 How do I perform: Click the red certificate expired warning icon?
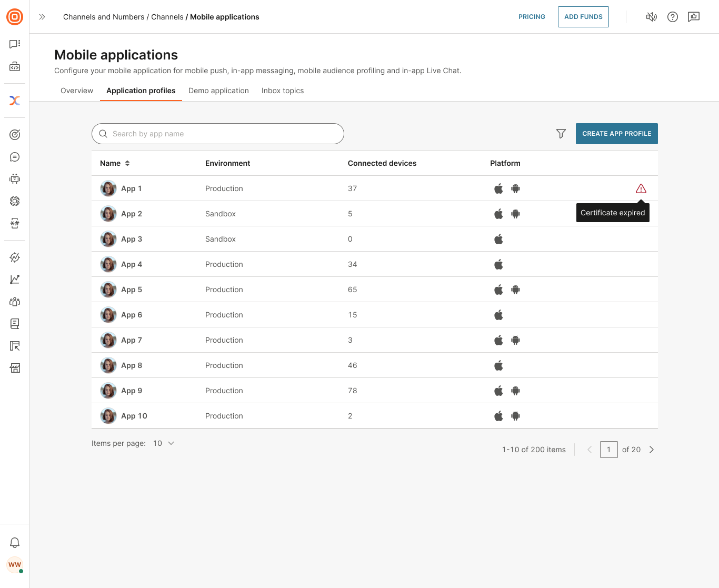[641, 188]
